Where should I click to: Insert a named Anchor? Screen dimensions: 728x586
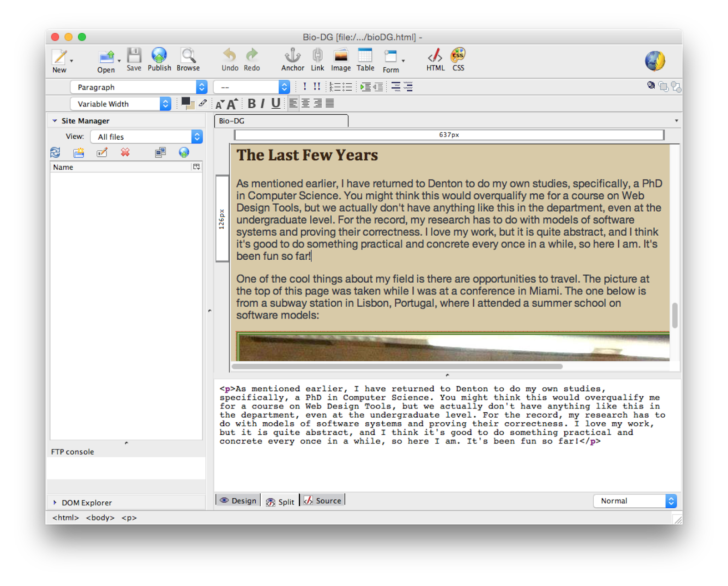[293, 60]
